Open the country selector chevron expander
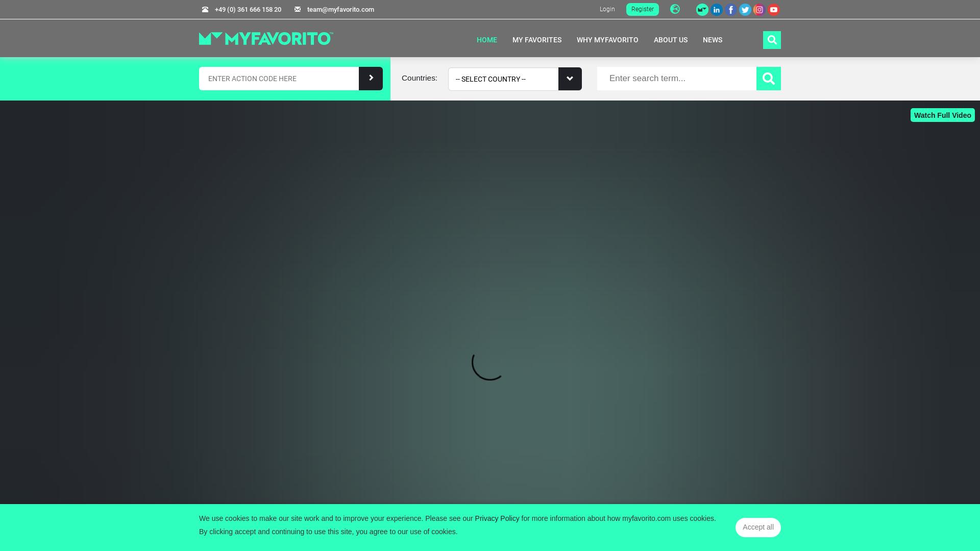The image size is (980, 551). coord(570,79)
